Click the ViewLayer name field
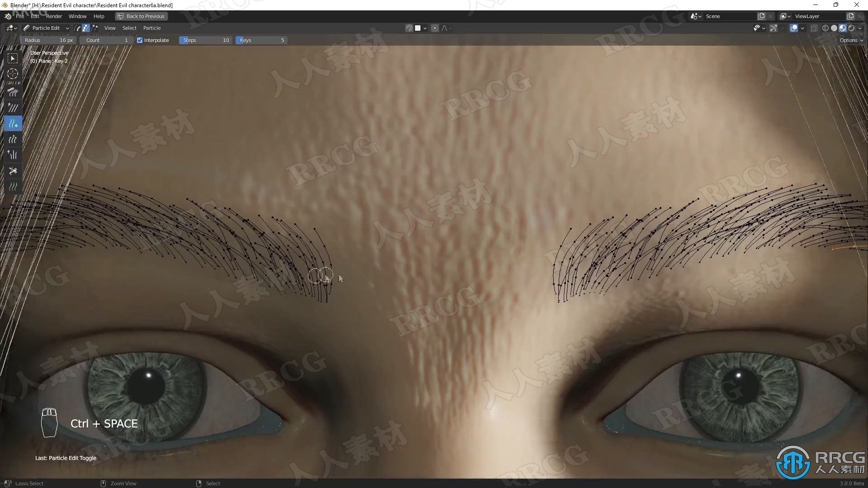The image size is (868, 488). click(x=819, y=16)
